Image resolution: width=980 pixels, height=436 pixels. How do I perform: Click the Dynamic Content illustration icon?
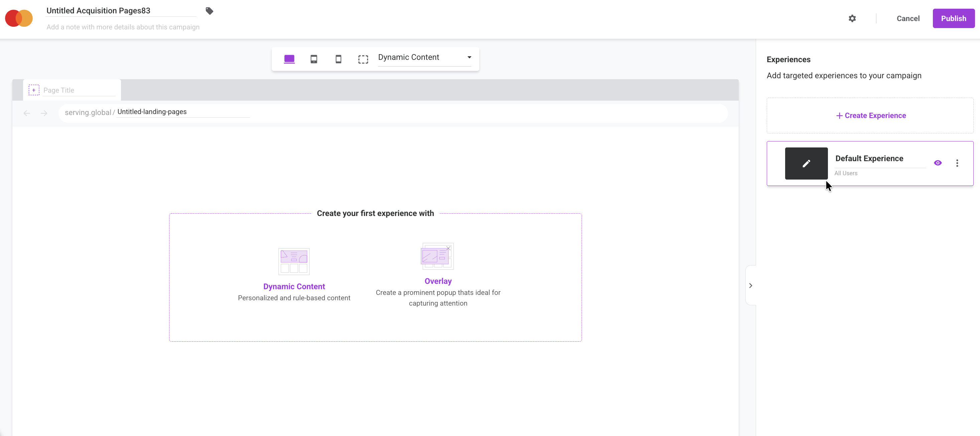[x=294, y=261]
